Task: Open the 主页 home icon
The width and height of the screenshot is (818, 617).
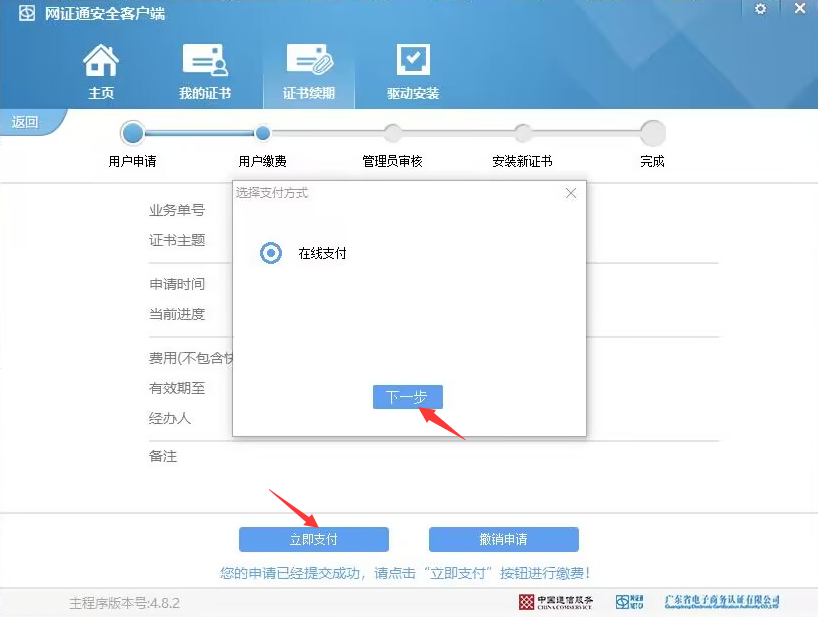Action: pyautogui.click(x=100, y=62)
